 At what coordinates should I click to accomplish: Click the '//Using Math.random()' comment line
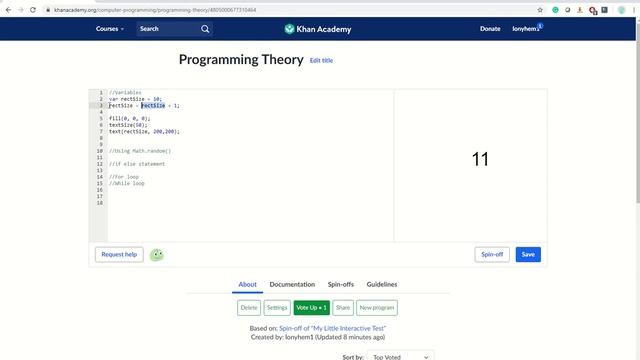(x=140, y=151)
